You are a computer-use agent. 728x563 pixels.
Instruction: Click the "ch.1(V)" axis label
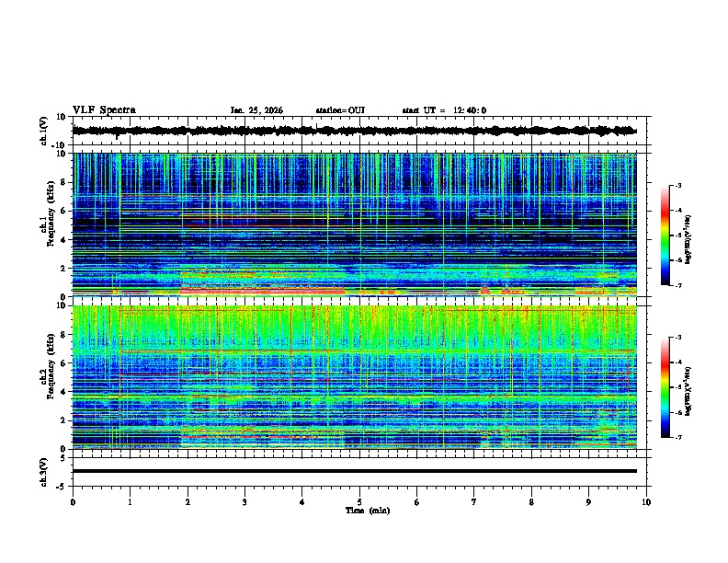pyautogui.click(x=44, y=131)
